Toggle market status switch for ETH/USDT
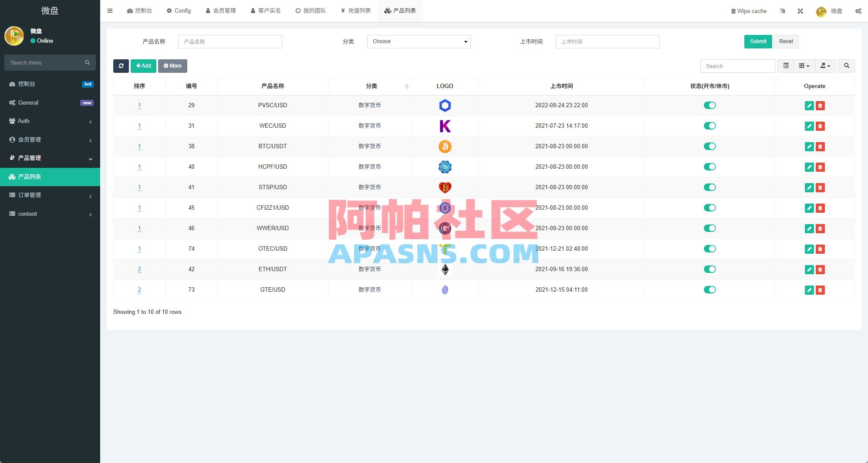868x463 pixels. coord(710,269)
